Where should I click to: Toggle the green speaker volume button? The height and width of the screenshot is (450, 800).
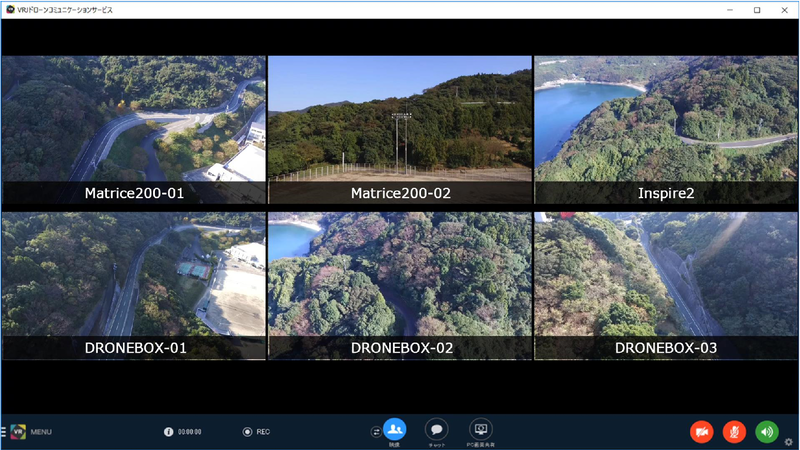[x=767, y=432]
